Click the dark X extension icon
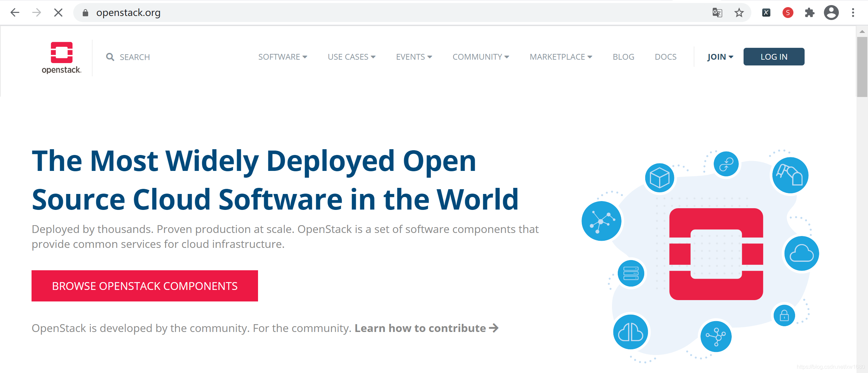 pos(766,13)
